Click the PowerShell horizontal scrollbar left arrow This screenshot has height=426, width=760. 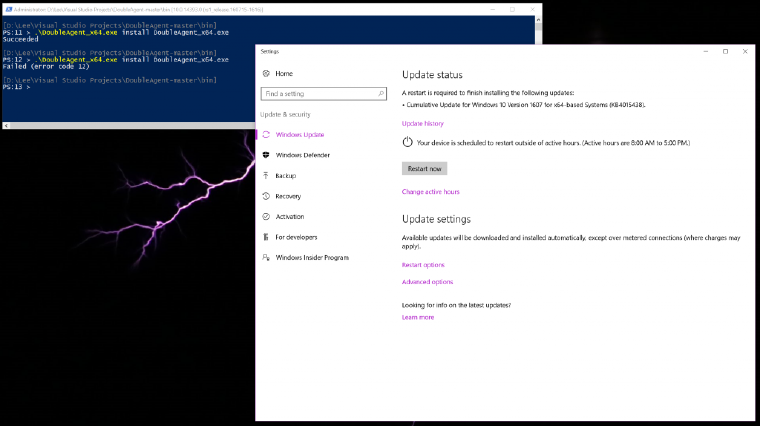pos(6,126)
